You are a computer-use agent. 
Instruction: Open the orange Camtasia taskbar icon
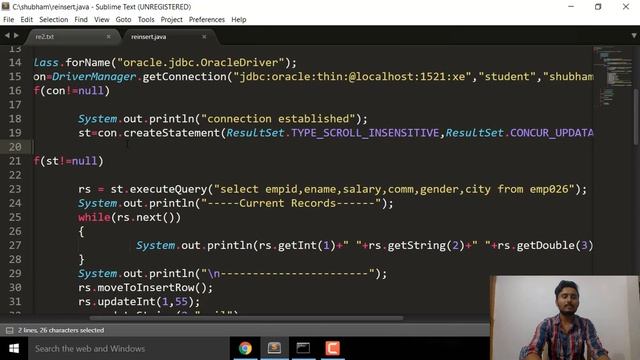(332, 348)
